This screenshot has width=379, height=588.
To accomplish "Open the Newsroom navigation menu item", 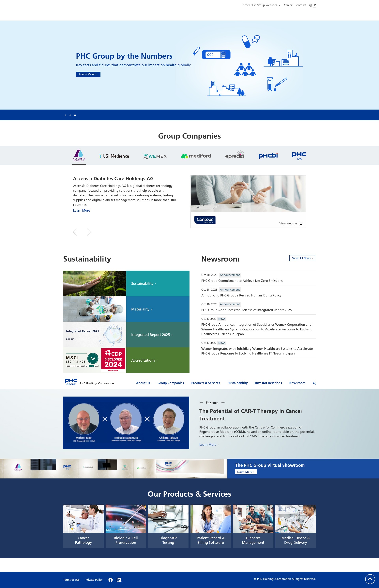I will 297,383.
